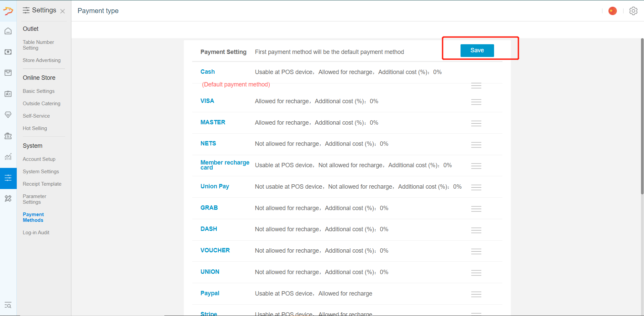The height and width of the screenshot is (316, 644).
Task: Open the box inventory sidebar icon
Action: (x=8, y=73)
